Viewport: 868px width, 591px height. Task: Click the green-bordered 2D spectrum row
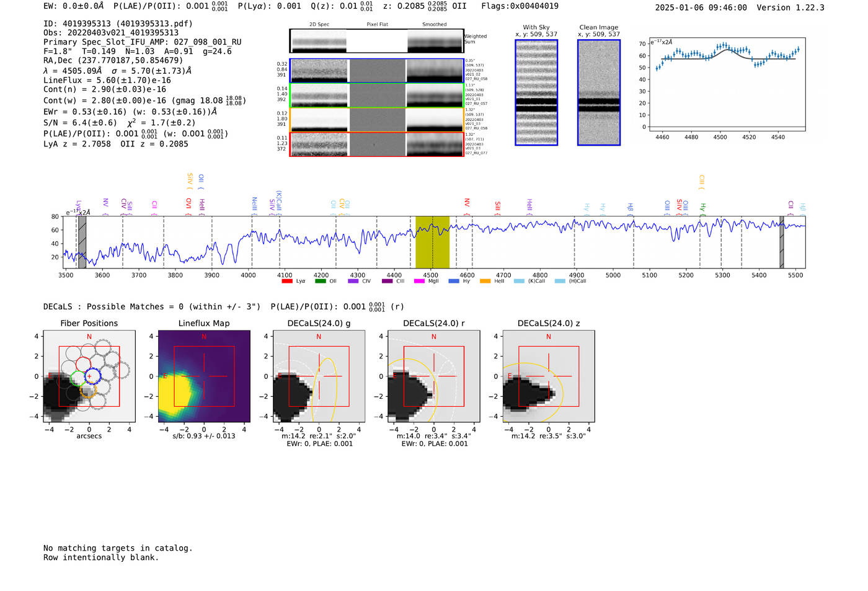pyautogui.click(x=377, y=96)
